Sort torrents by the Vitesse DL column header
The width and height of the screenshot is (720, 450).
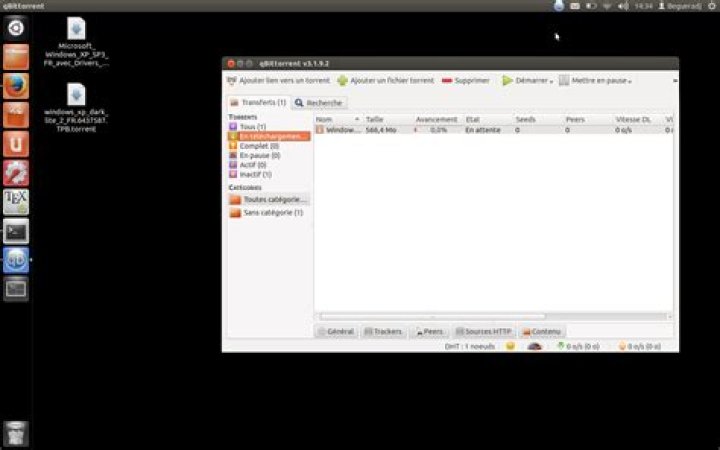click(x=638, y=119)
